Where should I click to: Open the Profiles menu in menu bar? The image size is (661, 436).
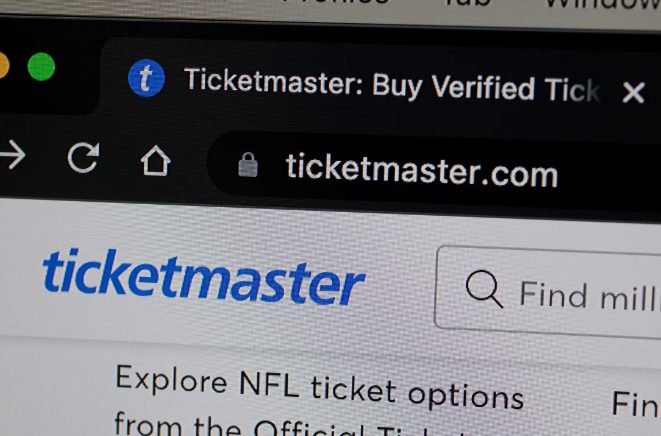[336, 2]
